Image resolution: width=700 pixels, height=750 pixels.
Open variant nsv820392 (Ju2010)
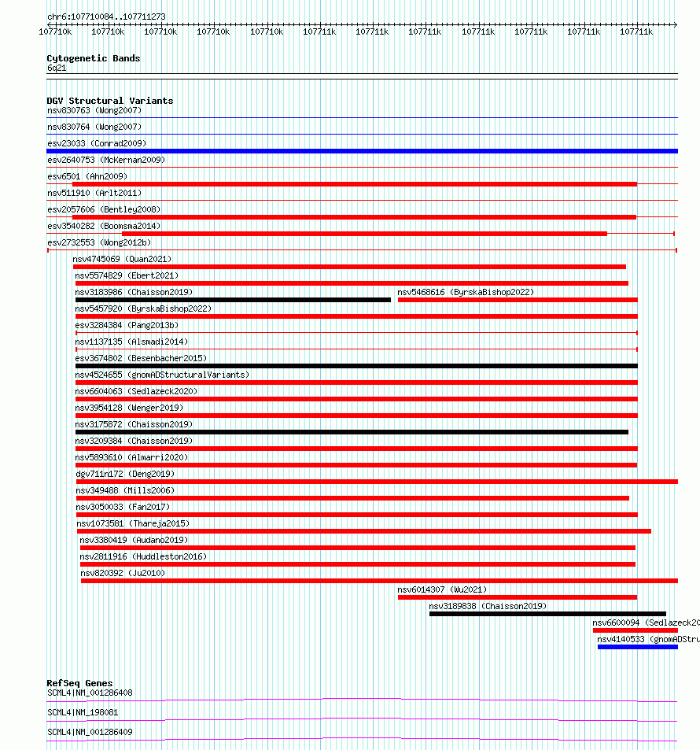[123, 574]
